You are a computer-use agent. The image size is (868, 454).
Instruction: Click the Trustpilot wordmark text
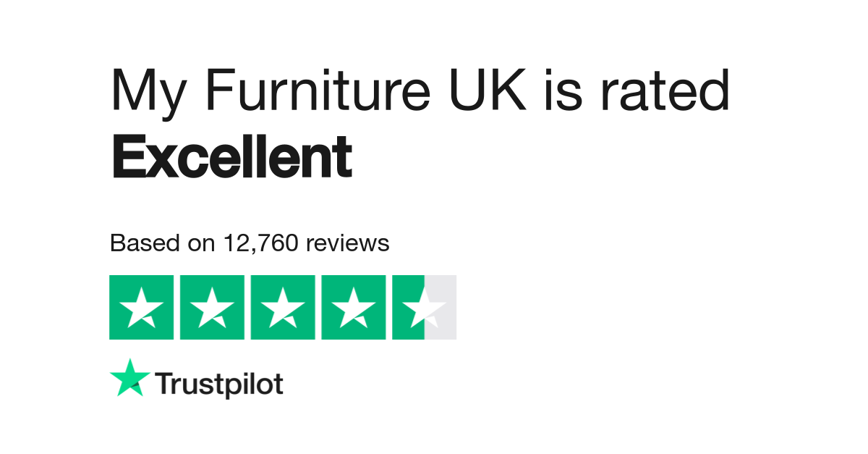click(x=219, y=384)
